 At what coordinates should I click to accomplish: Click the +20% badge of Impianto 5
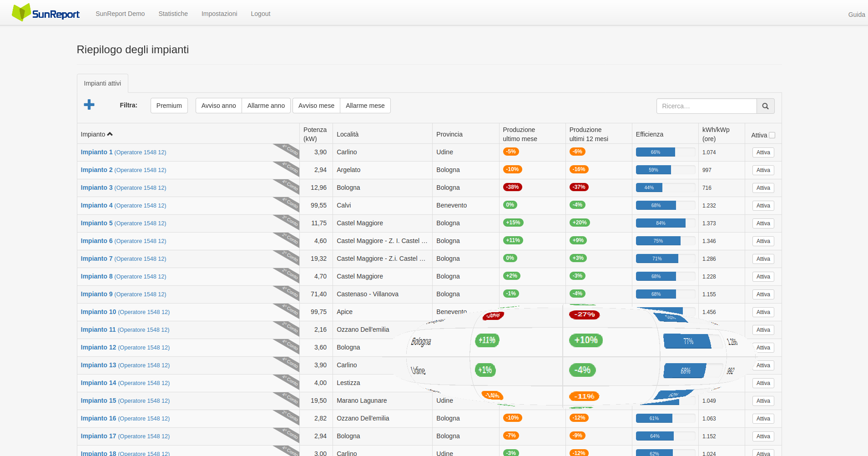pyautogui.click(x=580, y=223)
